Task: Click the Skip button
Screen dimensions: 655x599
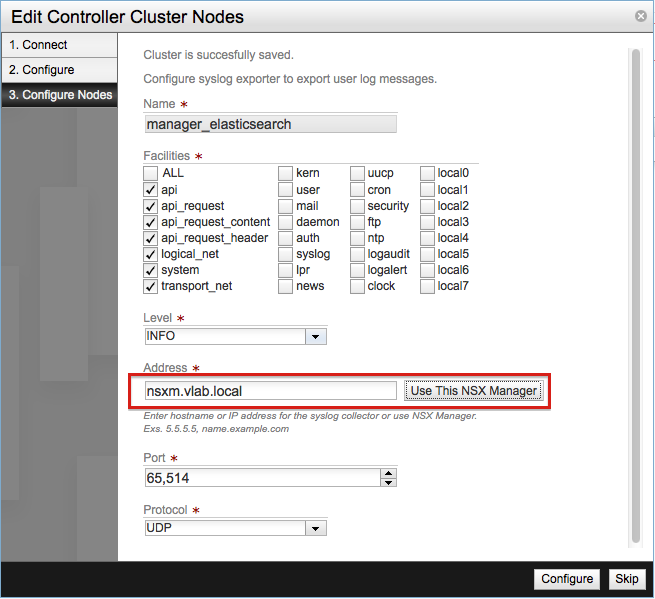Action: (x=626, y=579)
